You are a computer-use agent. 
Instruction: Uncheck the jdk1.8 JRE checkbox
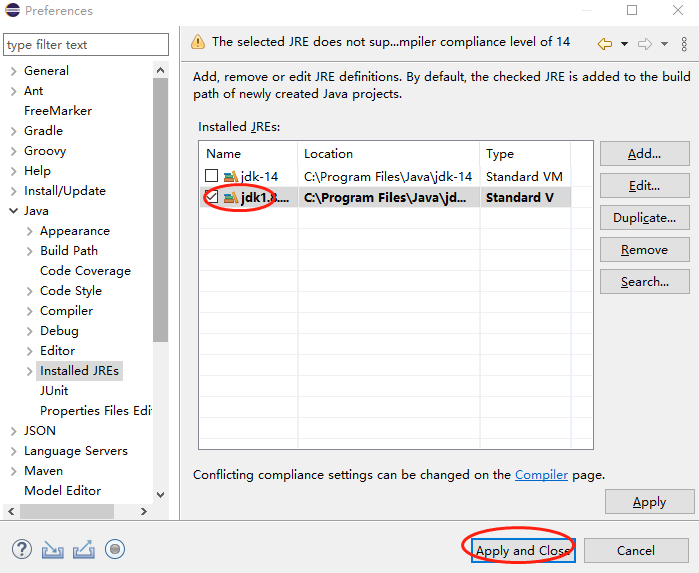[x=212, y=197]
